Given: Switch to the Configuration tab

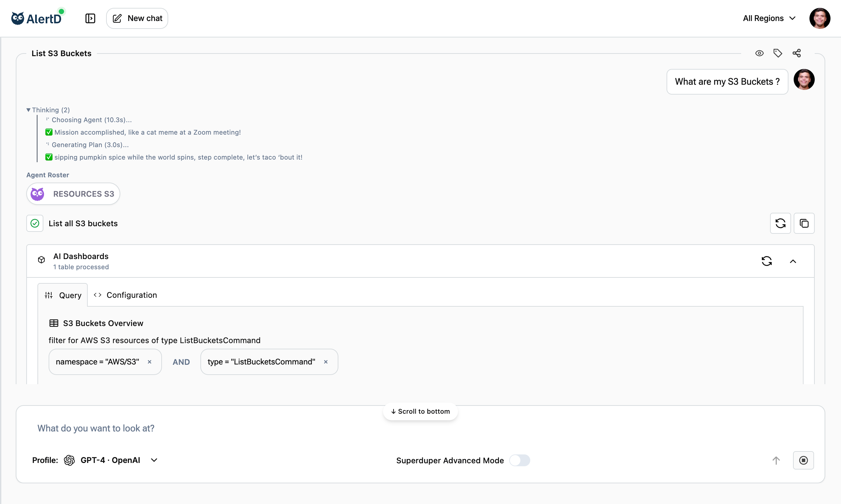Looking at the screenshot, I should point(125,295).
